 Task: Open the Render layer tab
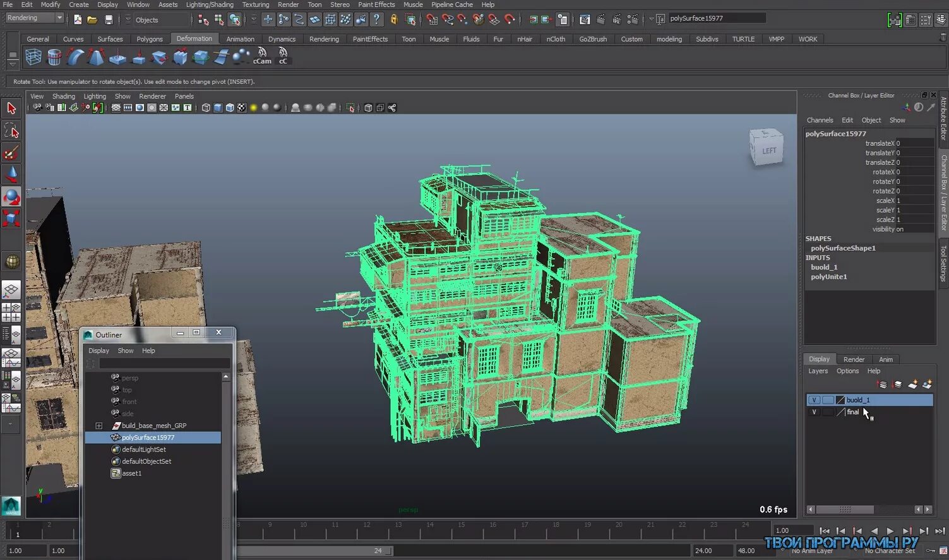click(x=854, y=359)
